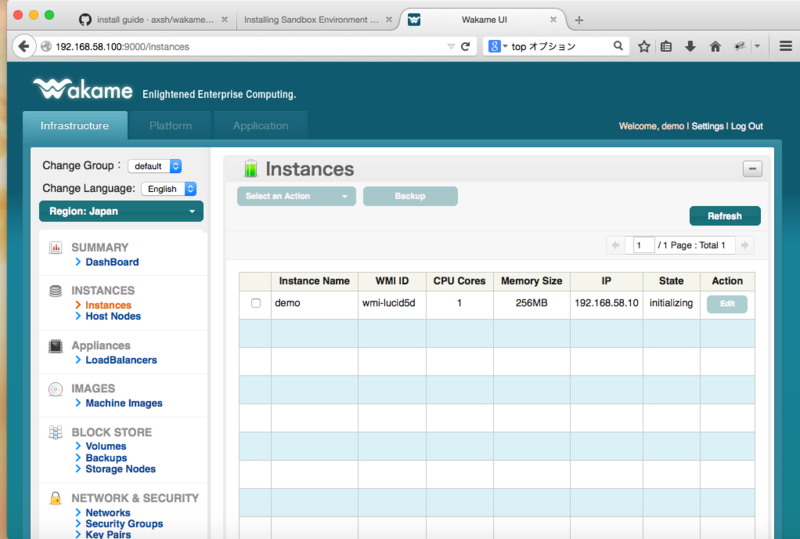Open the Key Pairs link
This screenshot has height=539, width=800.
pyautogui.click(x=108, y=534)
